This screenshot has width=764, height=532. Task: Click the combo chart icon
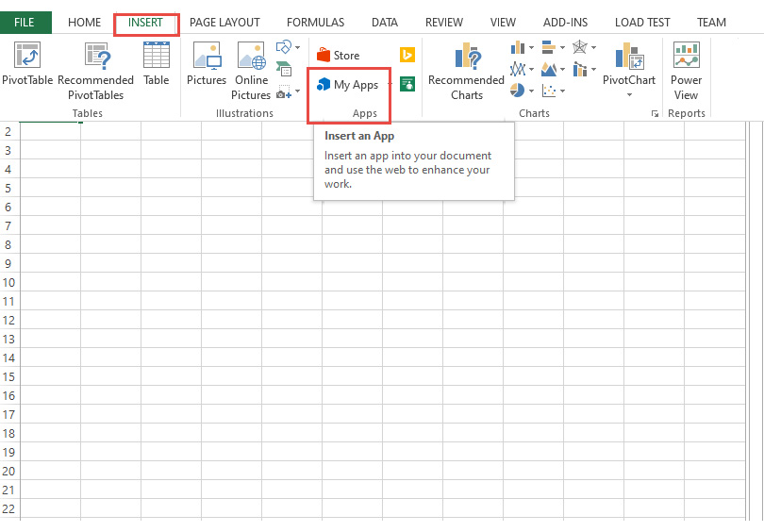coord(580,69)
